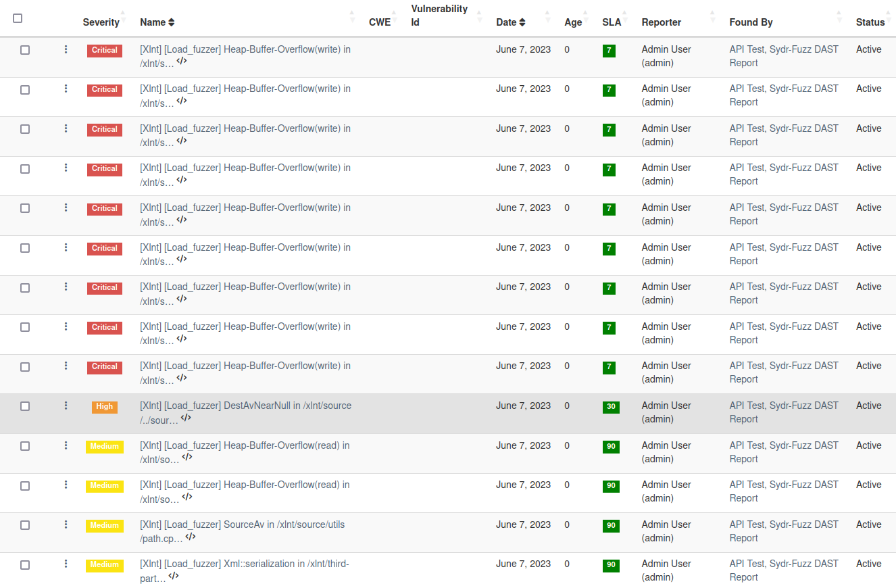Select the checkbox for the DestAvNearNull finding
Image resolution: width=896 pixels, height=588 pixels.
pyautogui.click(x=25, y=406)
